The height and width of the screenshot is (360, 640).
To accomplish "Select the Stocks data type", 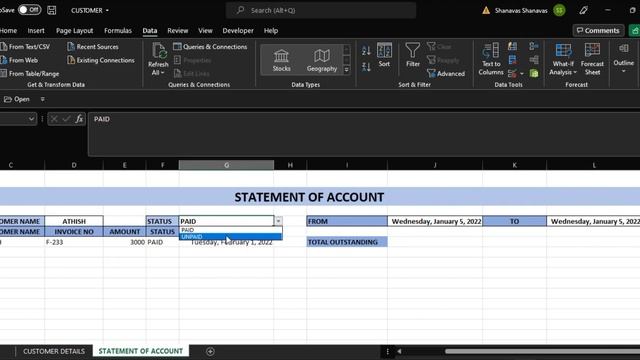I will (281, 60).
